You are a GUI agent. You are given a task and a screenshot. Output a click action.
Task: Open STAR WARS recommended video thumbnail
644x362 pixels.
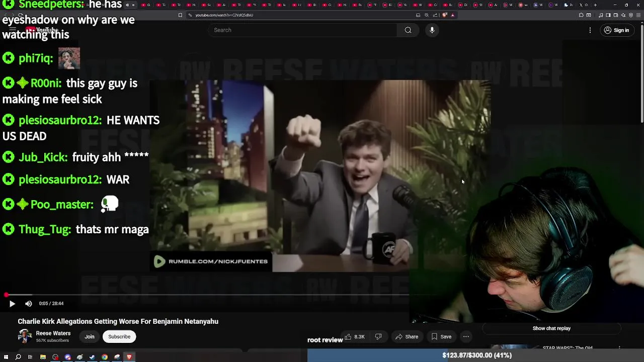(x=514, y=347)
